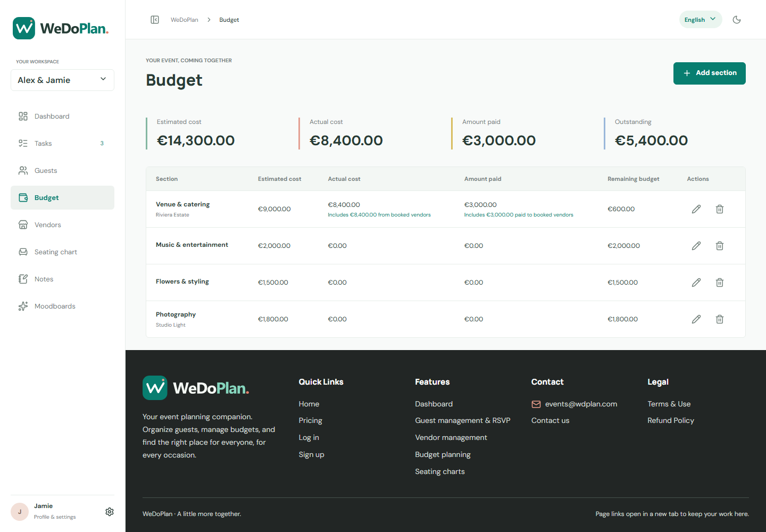Delete the Flowers & styling row
Image resolution: width=766 pixels, height=532 pixels.
coord(720,282)
